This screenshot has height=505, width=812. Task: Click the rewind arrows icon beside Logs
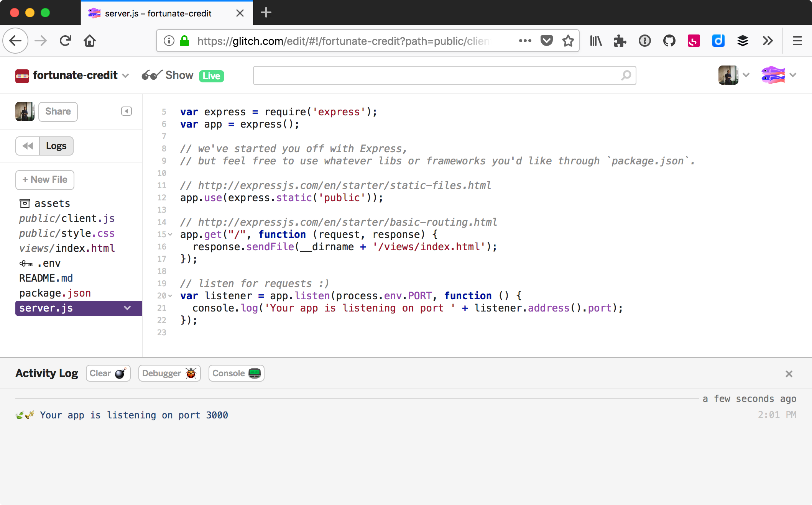pyautogui.click(x=28, y=146)
